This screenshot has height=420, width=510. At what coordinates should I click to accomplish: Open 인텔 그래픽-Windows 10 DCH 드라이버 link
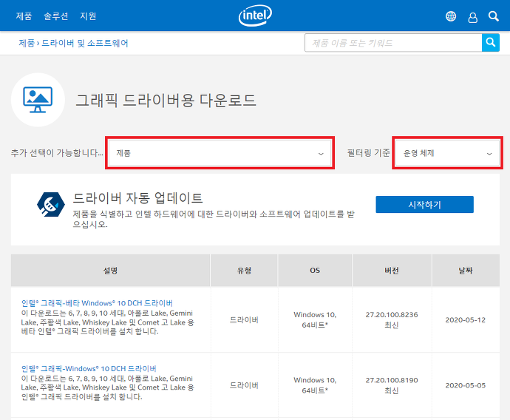[89, 368]
